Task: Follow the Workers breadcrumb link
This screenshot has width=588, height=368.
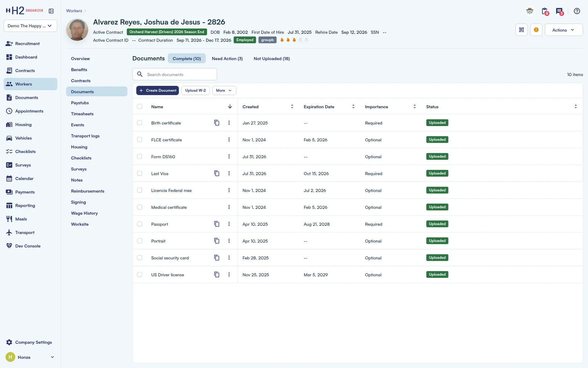Action: click(74, 11)
